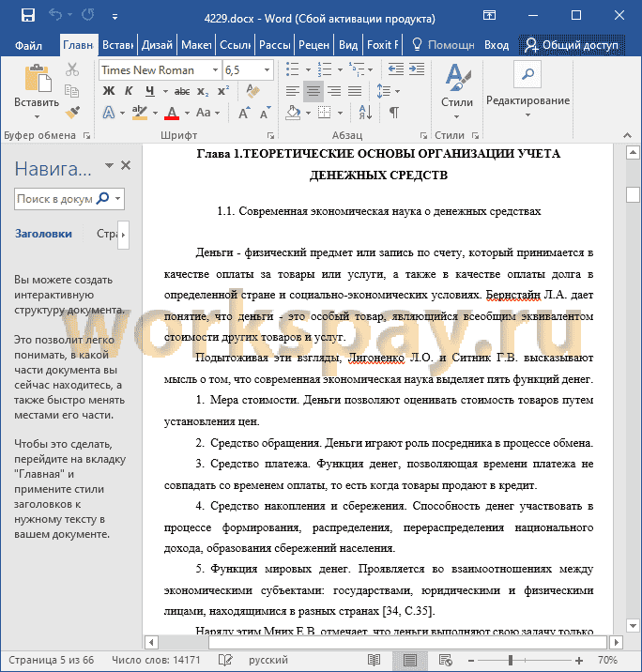Close the navigation pane
The image size is (642, 672).
point(126,165)
